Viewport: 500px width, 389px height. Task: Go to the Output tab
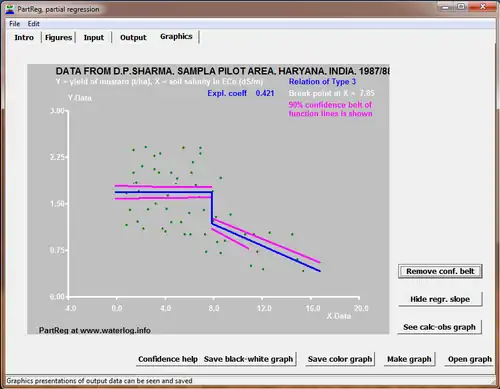click(x=133, y=37)
